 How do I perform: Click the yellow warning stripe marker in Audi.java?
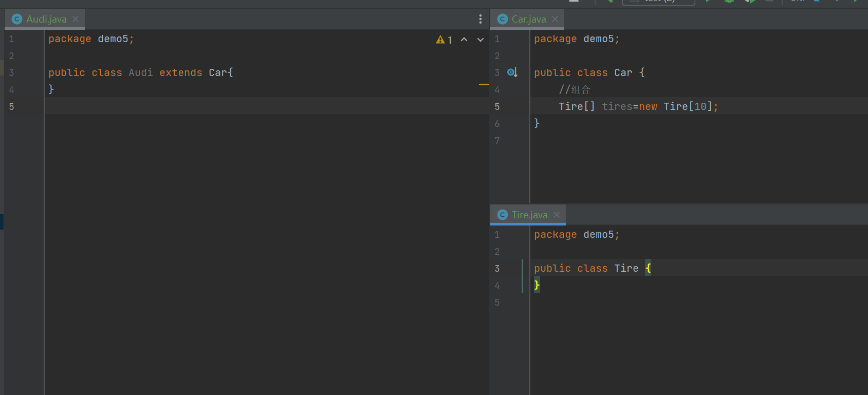[x=484, y=84]
